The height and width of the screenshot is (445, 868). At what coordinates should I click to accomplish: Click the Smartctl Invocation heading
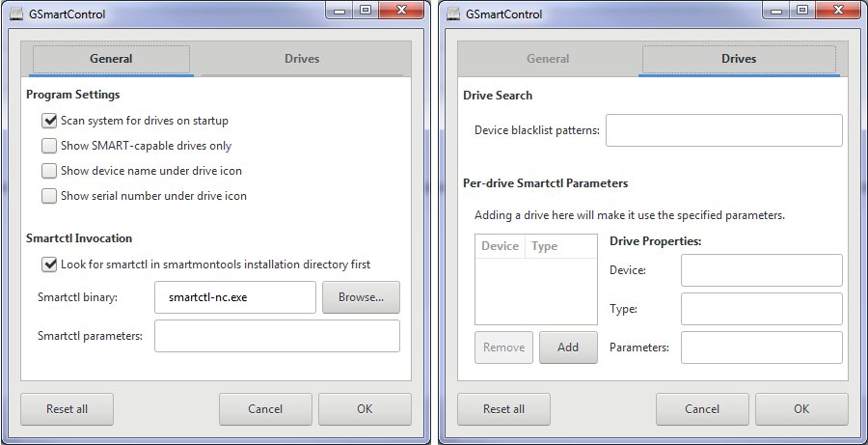[x=79, y=238]
